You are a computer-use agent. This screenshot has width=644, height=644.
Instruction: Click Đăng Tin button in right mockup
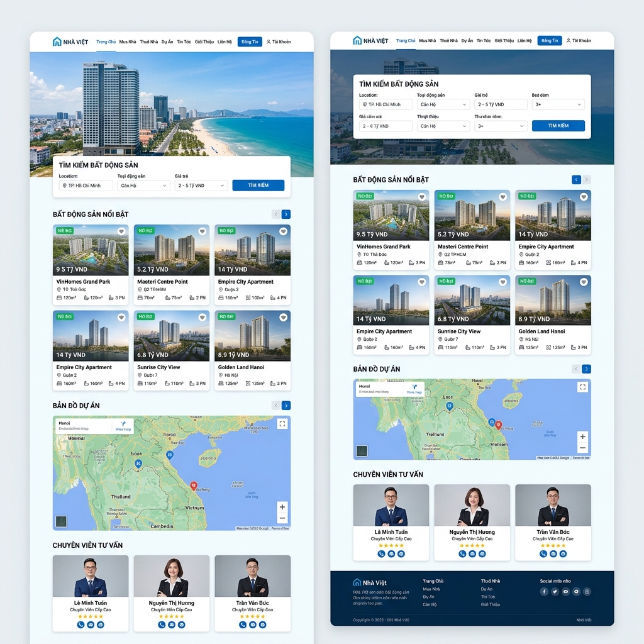550,41
